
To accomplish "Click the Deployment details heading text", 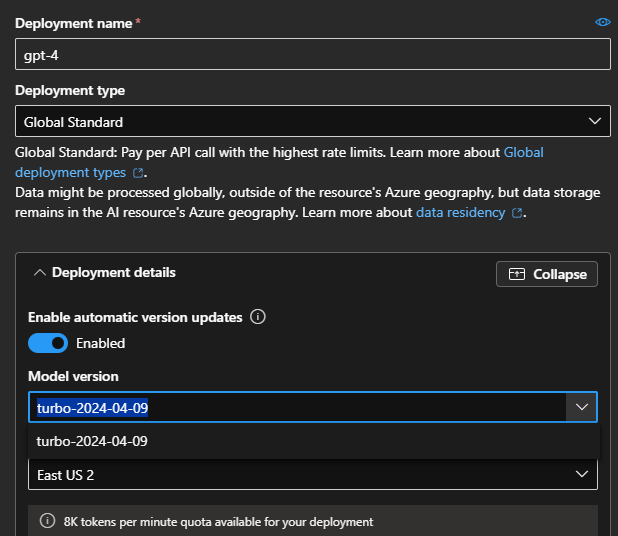I will 113,272.
